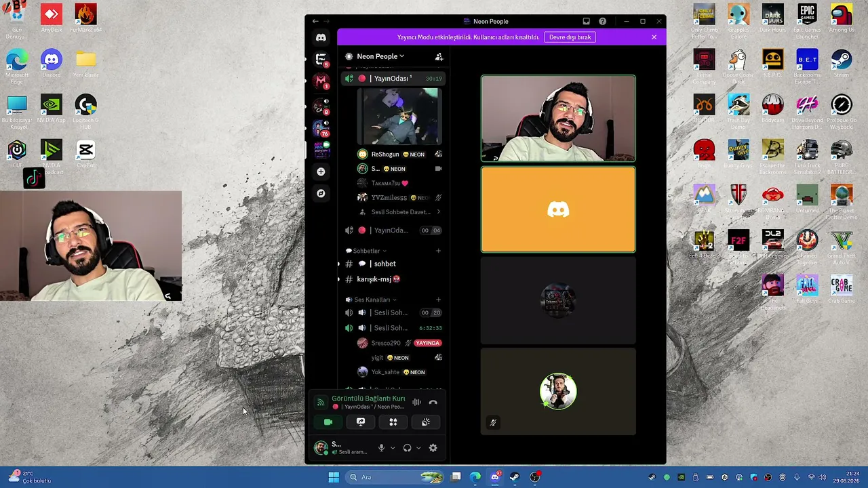Image resolution: width=868 pixels, height=488 pixels.
Task: Focus the webcam video tile in call
Action: (558, 119)
